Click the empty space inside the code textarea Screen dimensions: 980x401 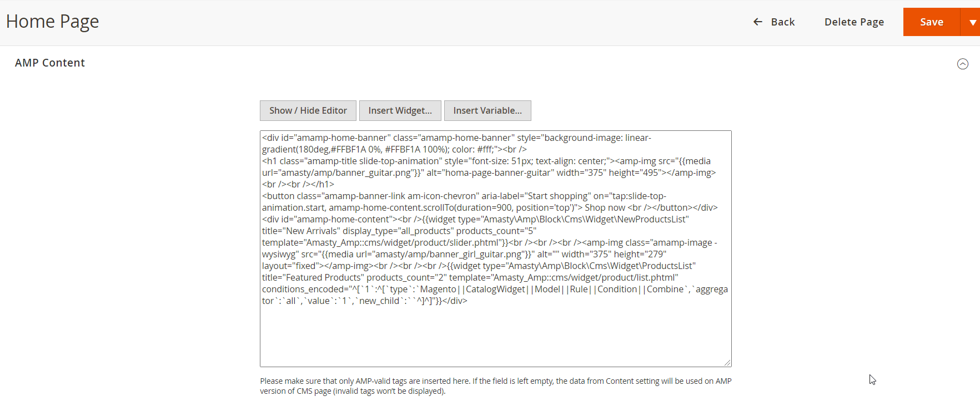(x=494, y=336)
